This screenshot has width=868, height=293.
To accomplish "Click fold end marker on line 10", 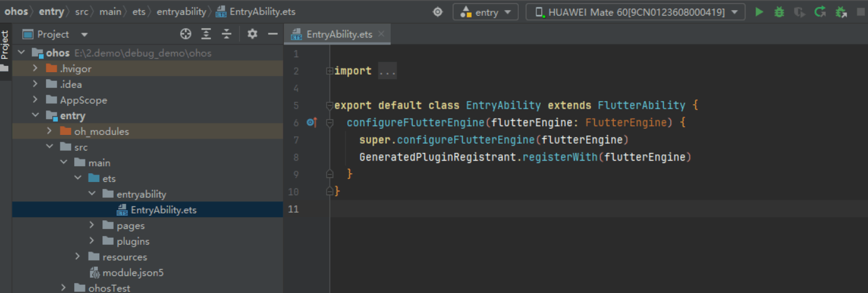I will tap(329, 191).
